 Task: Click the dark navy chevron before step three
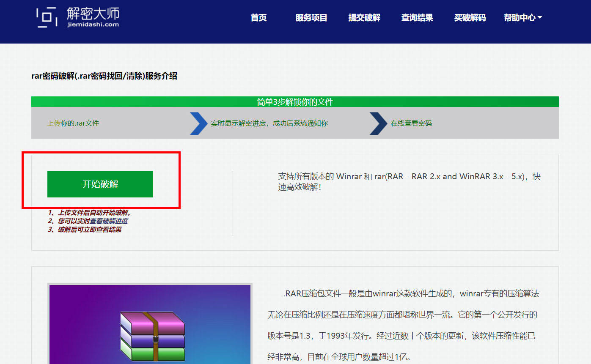(x=378, y=123)
